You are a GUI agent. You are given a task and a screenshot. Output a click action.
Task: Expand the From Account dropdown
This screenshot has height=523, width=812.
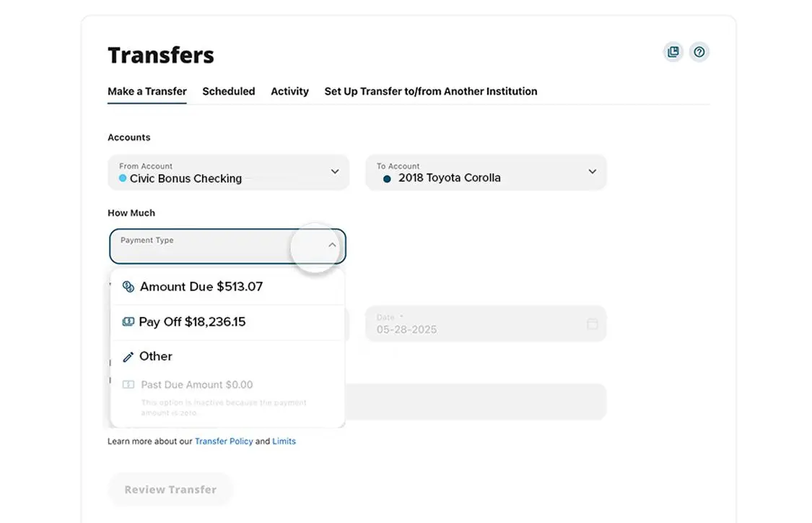[334, 172]
